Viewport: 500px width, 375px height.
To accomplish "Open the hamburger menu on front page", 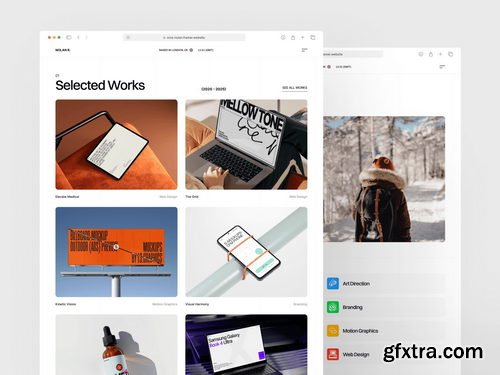I will (304, 50).
